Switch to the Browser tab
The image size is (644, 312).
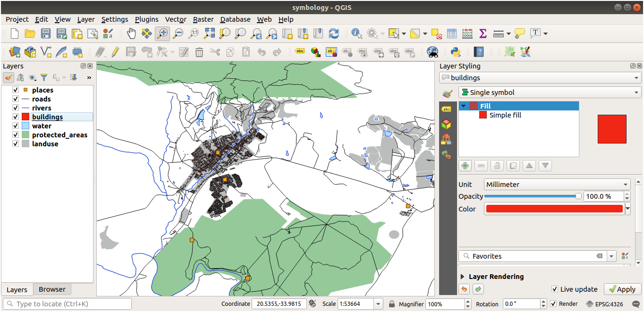[x=52, y=289]
